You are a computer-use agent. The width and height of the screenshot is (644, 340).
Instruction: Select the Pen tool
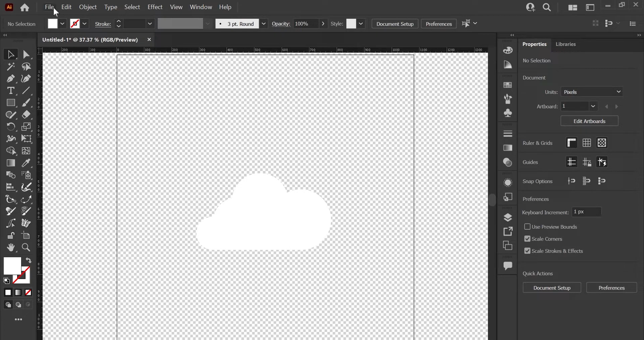[11, 78]
